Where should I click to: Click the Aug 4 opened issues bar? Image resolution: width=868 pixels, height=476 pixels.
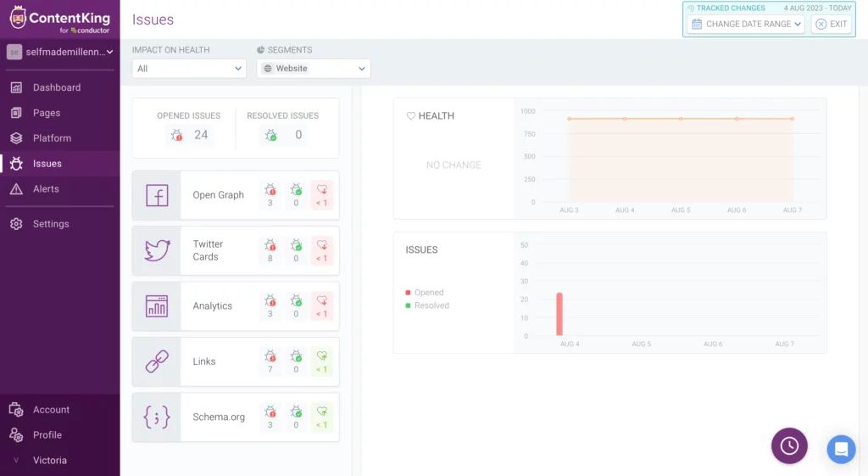[x=559, y=314]
